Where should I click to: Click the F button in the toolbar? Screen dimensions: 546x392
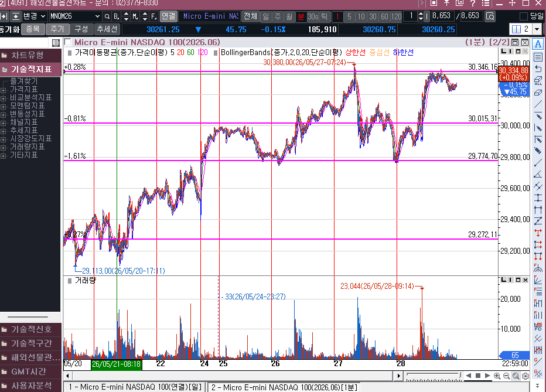pyautogui.click(x=153, y=16)
